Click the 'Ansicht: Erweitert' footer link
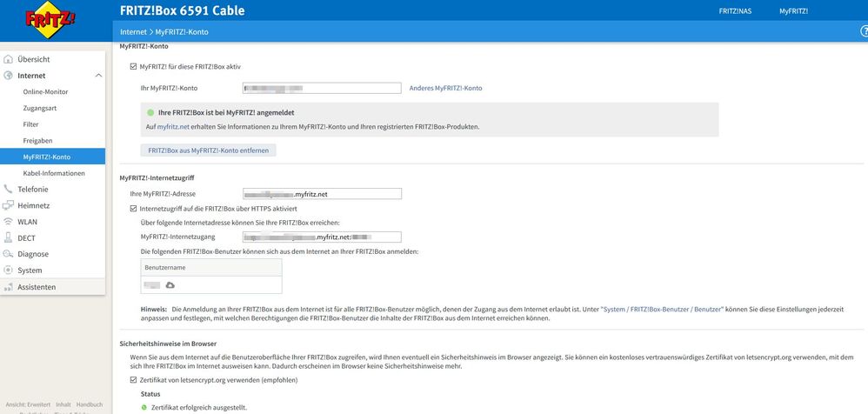 pos(27,404)
